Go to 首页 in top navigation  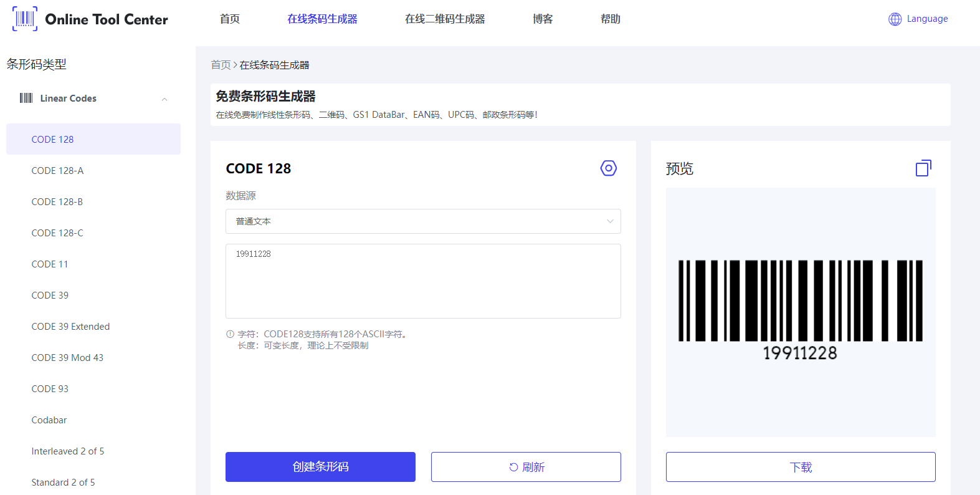(230, 19)
